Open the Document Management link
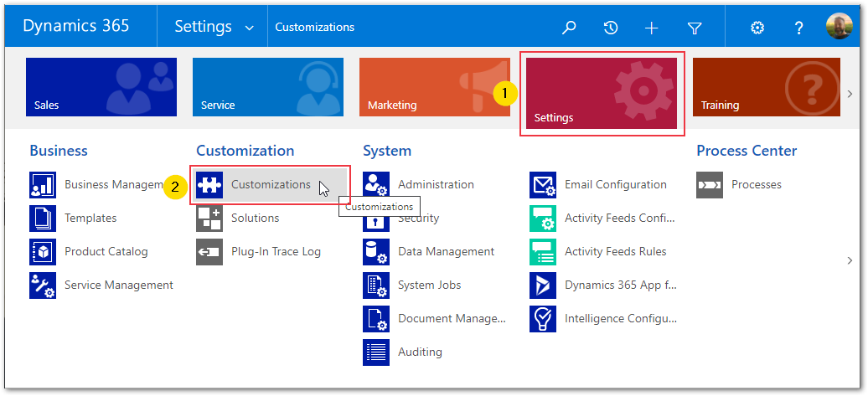 (452, 319)
